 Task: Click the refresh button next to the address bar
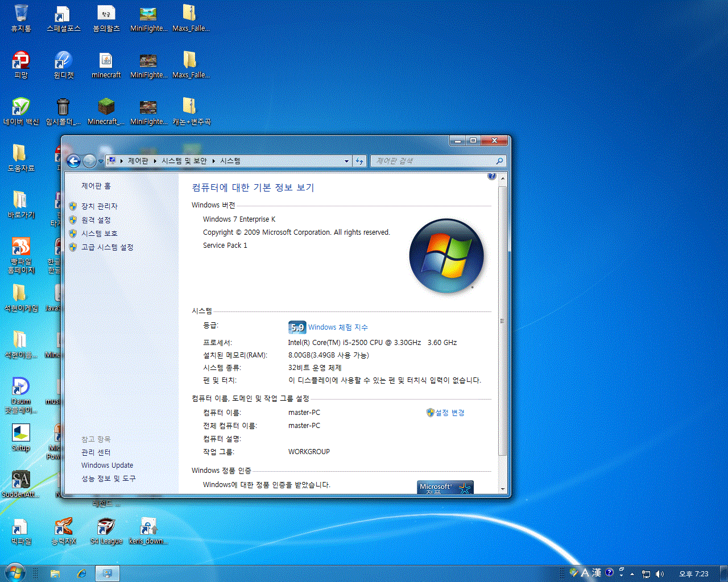(x=359, y=161)
